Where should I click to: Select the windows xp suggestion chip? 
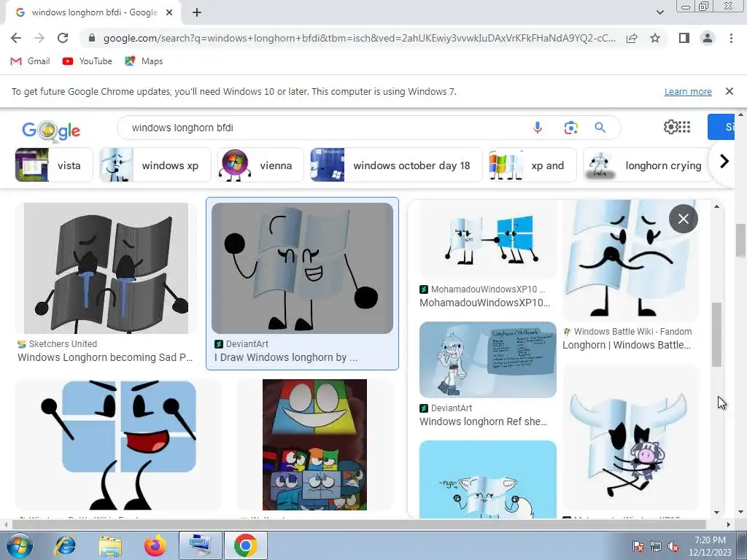click(155, 165)
